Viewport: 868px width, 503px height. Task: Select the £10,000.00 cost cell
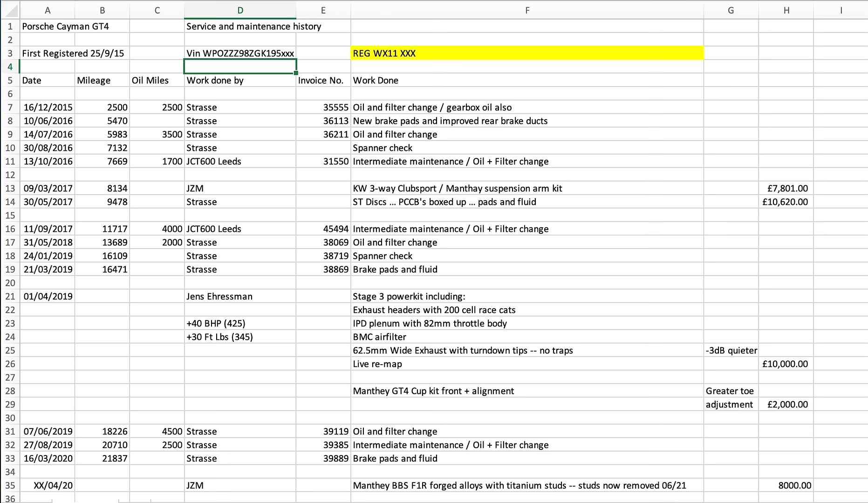point(786,364)
